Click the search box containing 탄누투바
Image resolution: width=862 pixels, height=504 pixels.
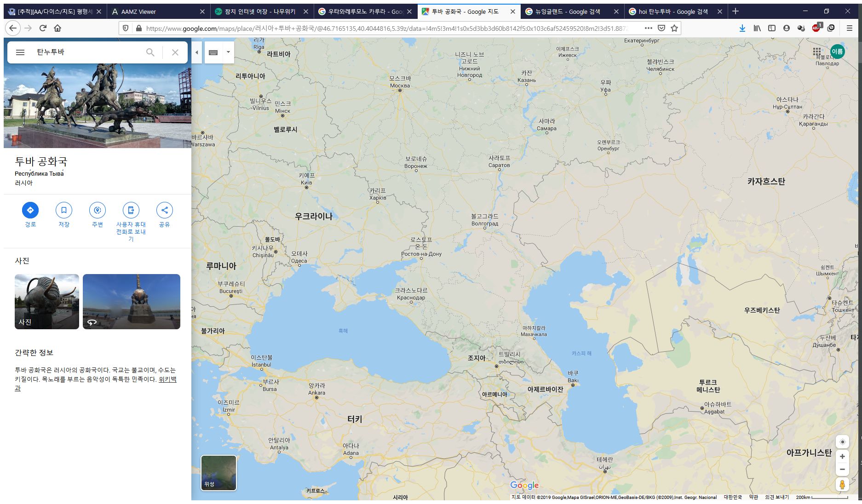pyautogui.click(x=87, y=52)
